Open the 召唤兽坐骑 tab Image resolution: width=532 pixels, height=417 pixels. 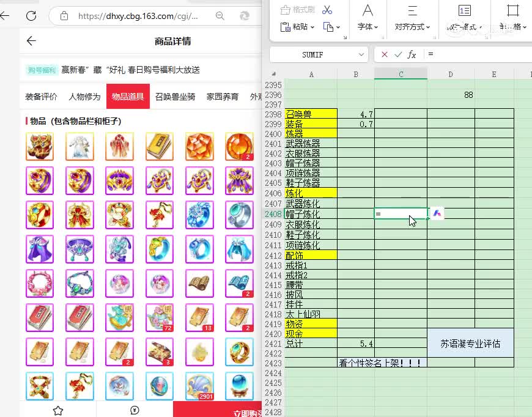tap(175, 97)
